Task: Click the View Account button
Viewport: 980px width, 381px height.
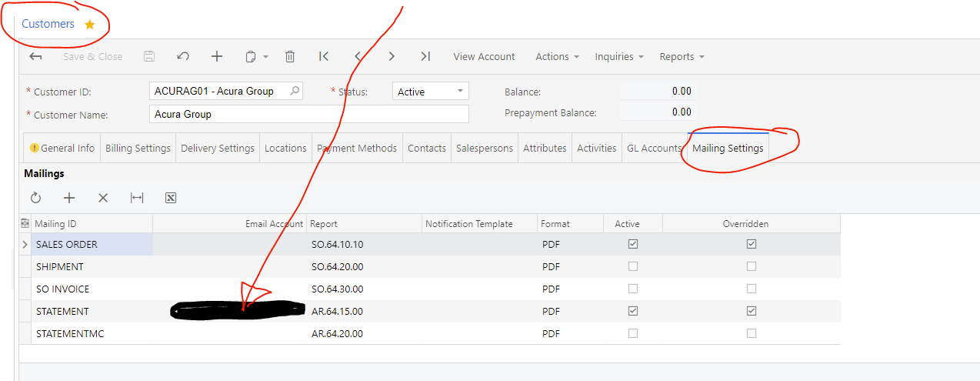Action: click(x=484, y=56)
